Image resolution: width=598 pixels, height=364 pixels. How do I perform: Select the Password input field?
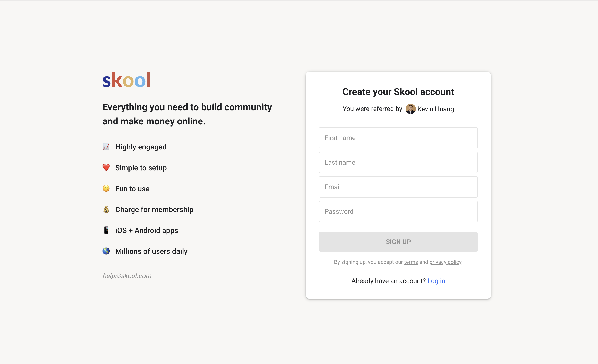tap(398, 211)
